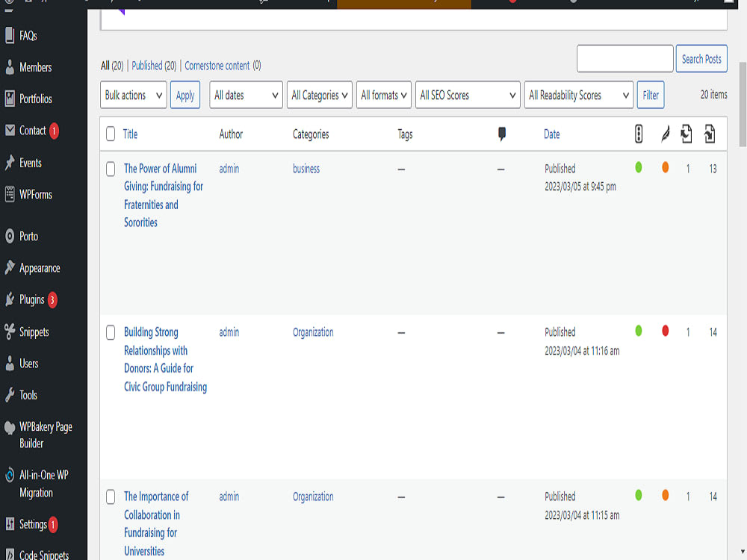The height and width of the screenshot is (560, 747).
Task: Sort by readability feather column icon
Action: (666, 134)
